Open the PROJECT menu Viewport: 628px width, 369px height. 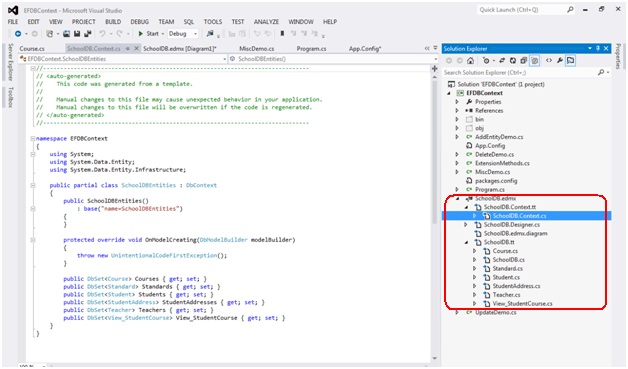(x=84, y=22)
